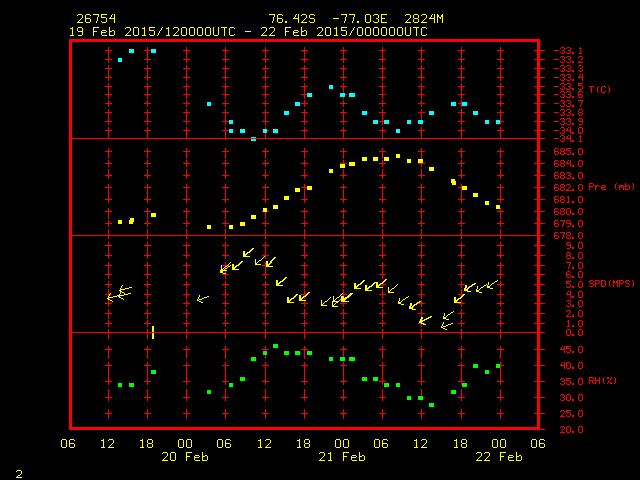The height and width of the screenshot is (480, 640).
Task: Select the 22 Feb date label
Action: [497, 456]
